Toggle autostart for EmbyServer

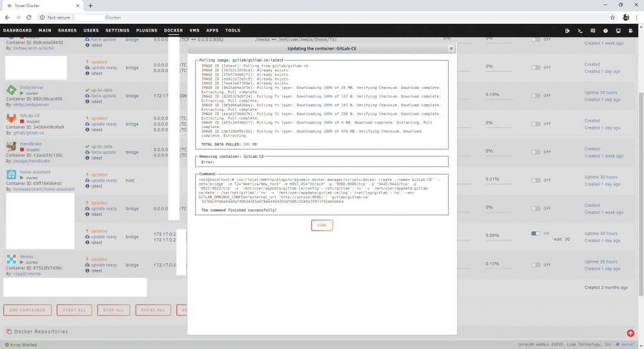coord(536,96)
